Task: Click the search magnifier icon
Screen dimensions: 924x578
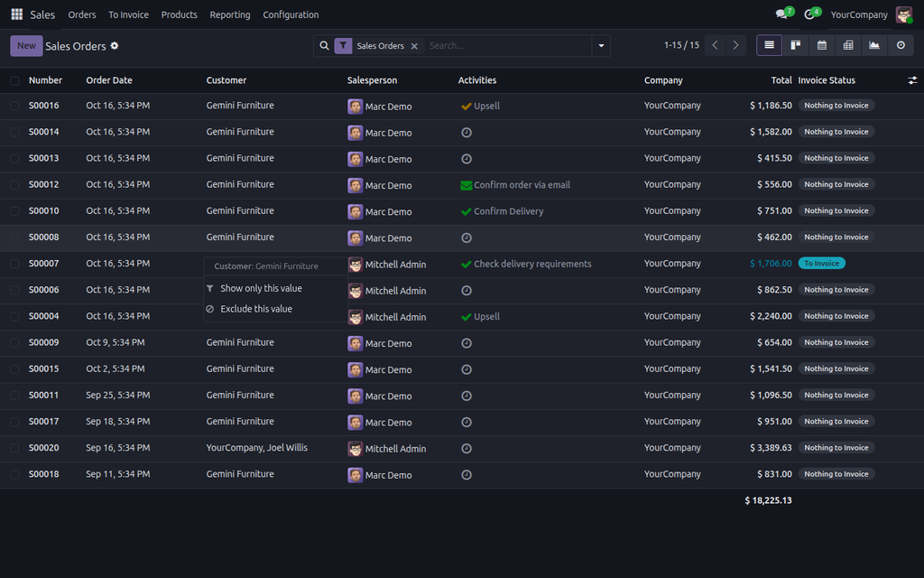Action: click(324, 45)
